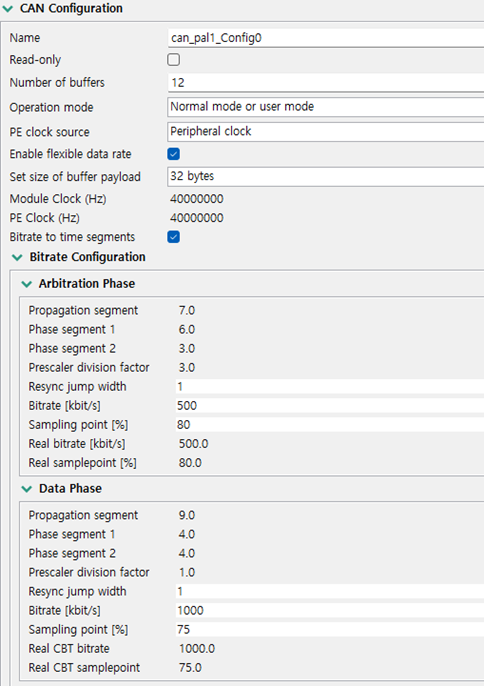The width and height of the screenshot is (484, 686).
Task: Click Data Phase Propagation segment value 9.0
Action: [187, 515]
